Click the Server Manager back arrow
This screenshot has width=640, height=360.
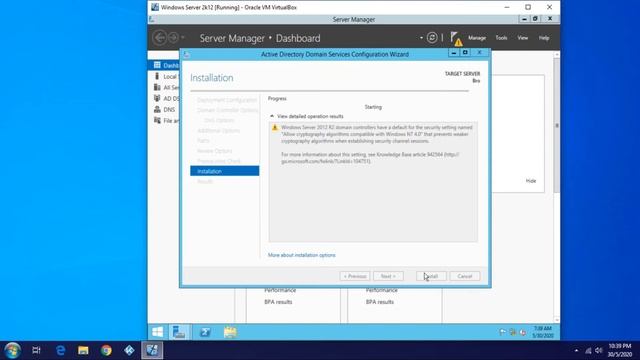tap(160, 38)
